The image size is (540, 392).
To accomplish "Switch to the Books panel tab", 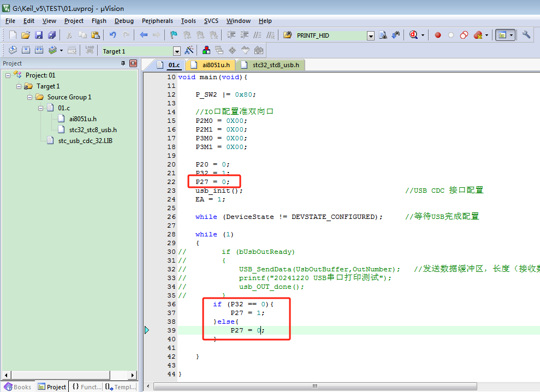I will pyautogui.click(x=18, y=387).
